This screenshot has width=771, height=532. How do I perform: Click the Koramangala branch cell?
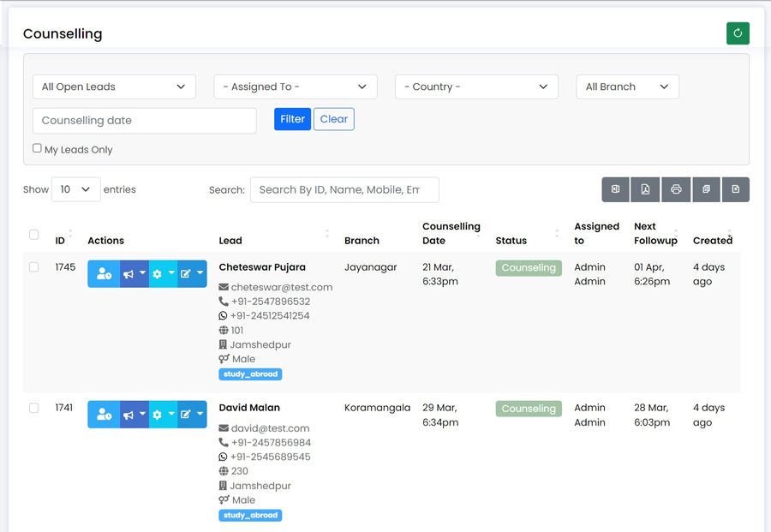(x=377, y=408)
